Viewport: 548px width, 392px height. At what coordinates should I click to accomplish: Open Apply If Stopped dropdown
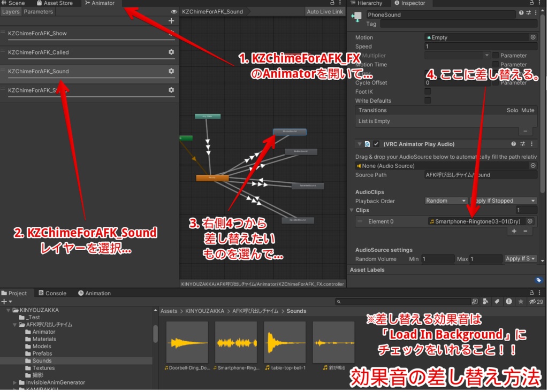pos(503,201)
